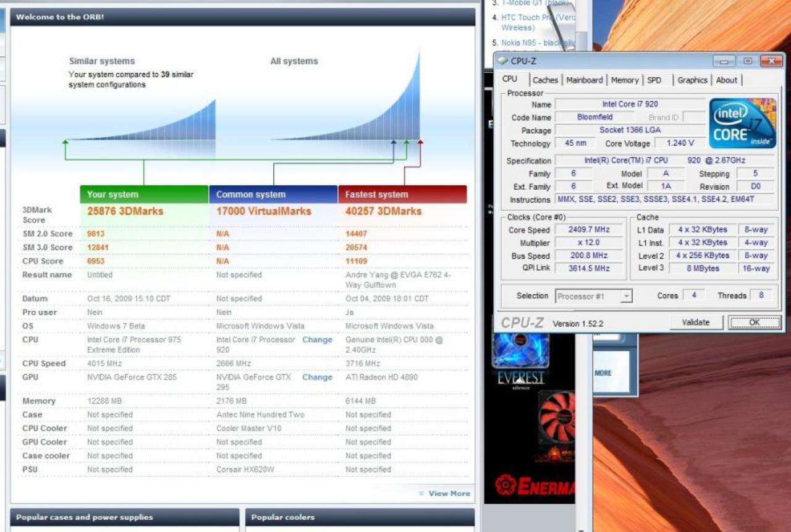Click the 17000 VirtualMarks score
The image size is (791, 532).
[x=264, y=211]
